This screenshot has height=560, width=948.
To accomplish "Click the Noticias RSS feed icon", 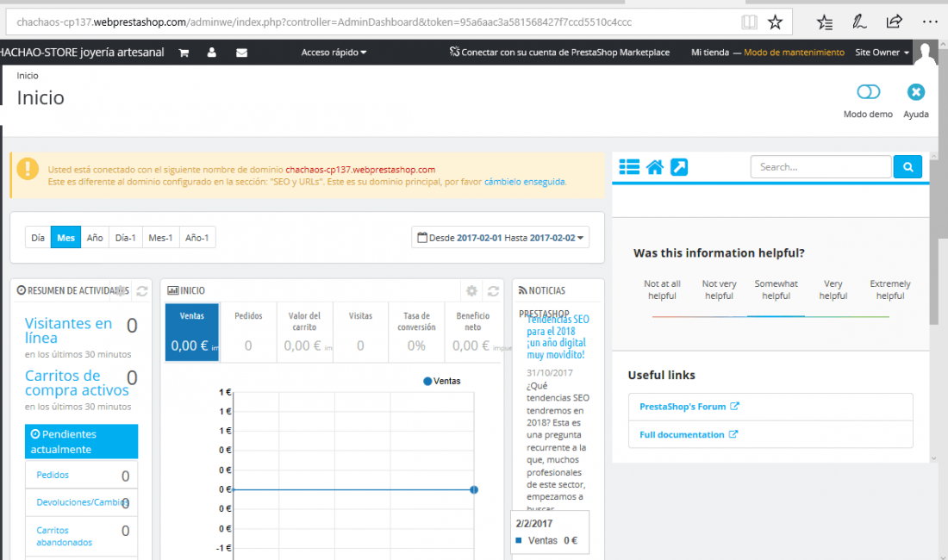I will tap(522, 290).
